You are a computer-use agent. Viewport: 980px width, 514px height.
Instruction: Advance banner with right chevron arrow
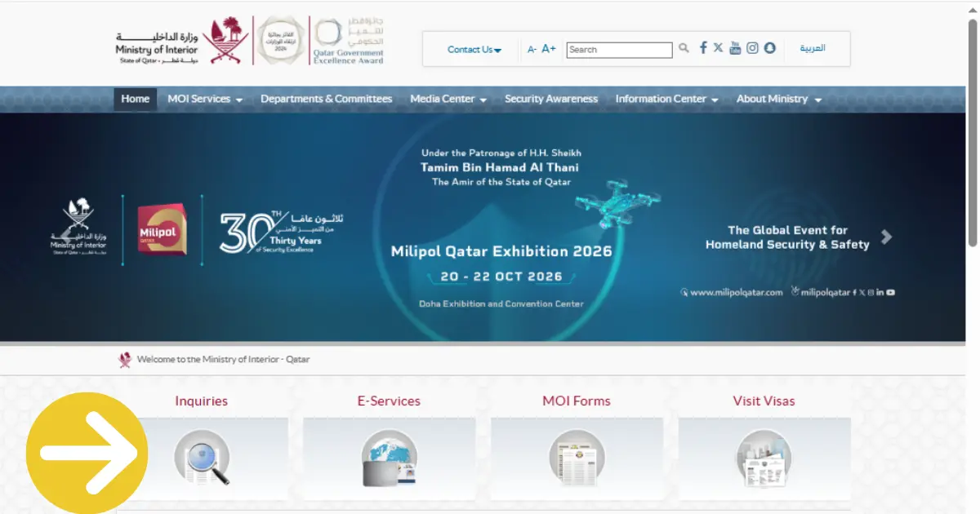pyautogui.click(x=887, y=237)
